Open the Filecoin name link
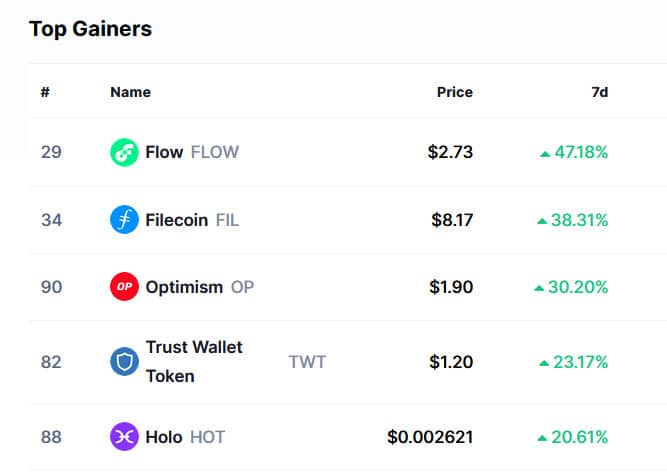The height and width of the screenshot is (474, 667). 177,220
